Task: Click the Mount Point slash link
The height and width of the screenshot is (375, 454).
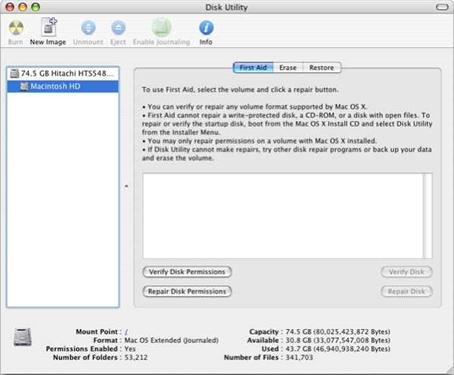Action: (x=126, y=332)
